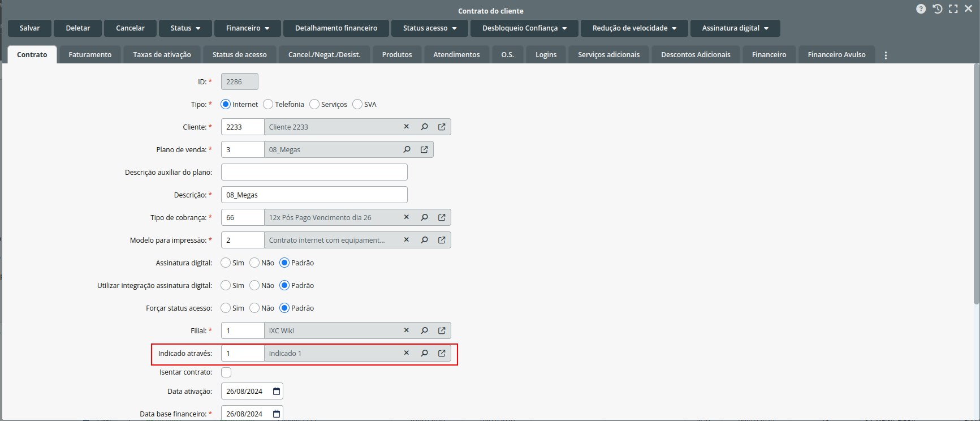This screenshot has height=421, width=980.
Task: Expand Assinatura digital toolbar dropdown
Action: point(735,28)
